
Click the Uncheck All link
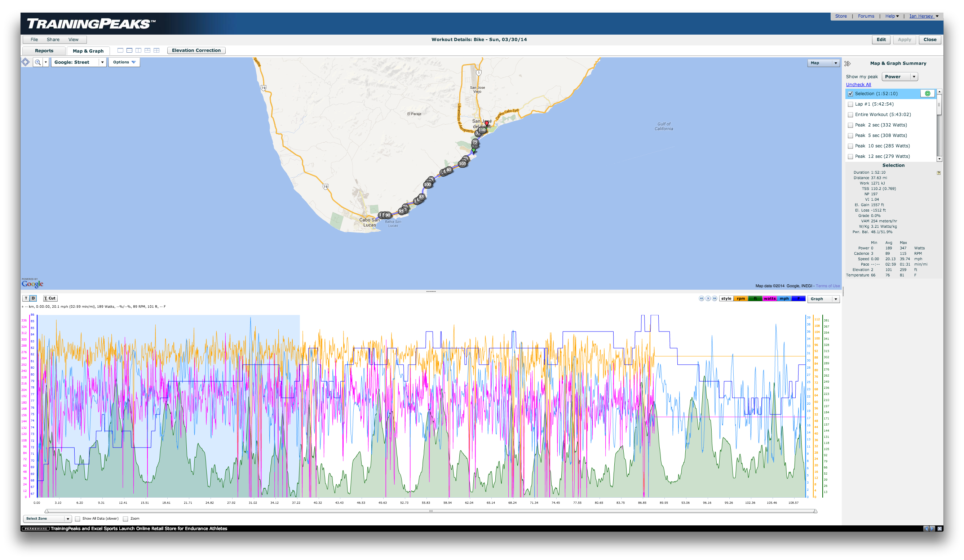858,84
